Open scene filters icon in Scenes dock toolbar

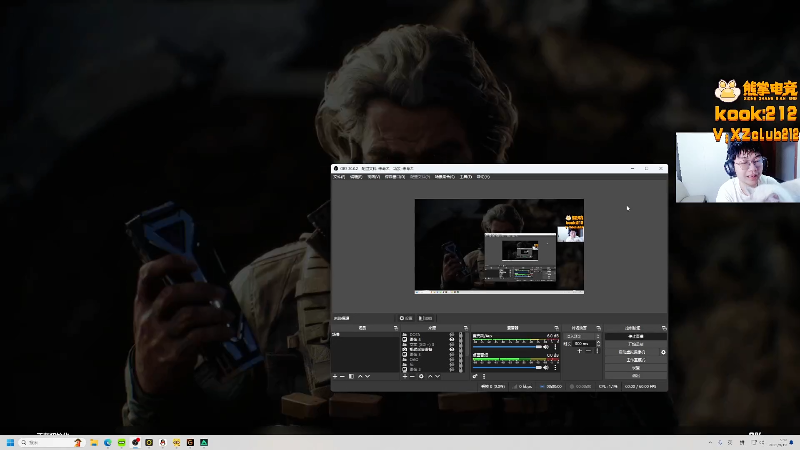[x=352, y=377]
